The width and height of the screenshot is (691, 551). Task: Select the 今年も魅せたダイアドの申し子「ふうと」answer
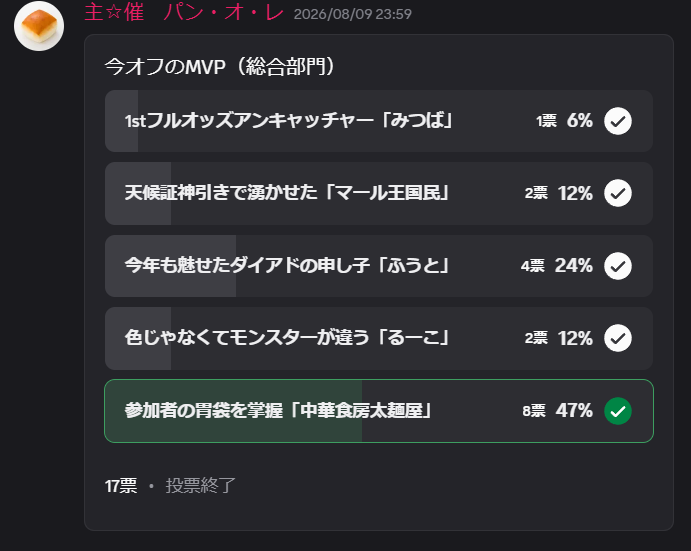pyautogui.click(x=379, y=266)
